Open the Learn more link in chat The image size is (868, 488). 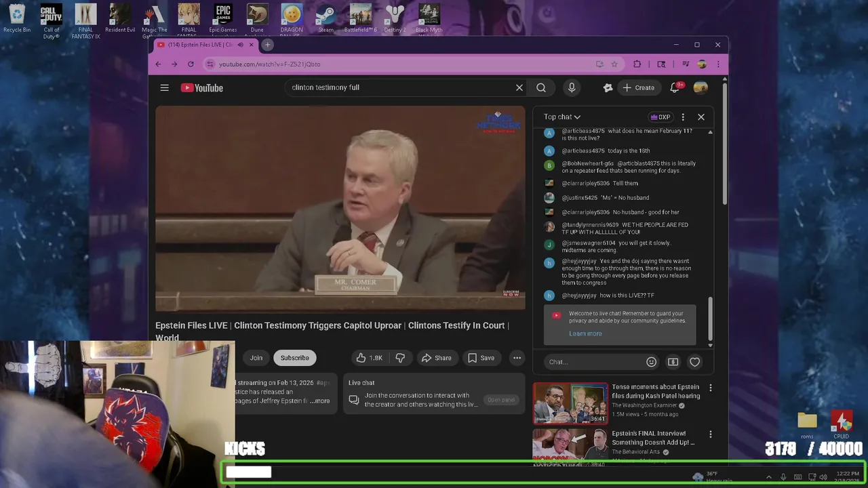pyautogui.click(x=585, y=333)
